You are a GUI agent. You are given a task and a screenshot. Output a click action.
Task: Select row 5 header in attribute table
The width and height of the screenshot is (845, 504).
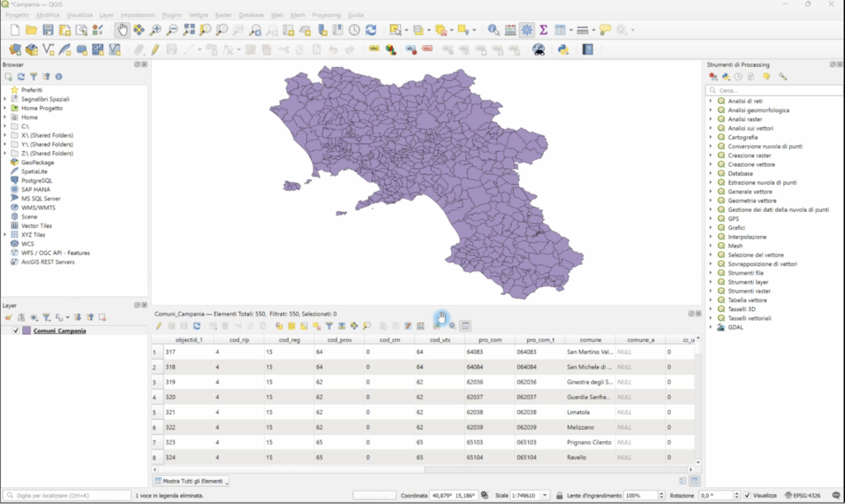(154, 412)
